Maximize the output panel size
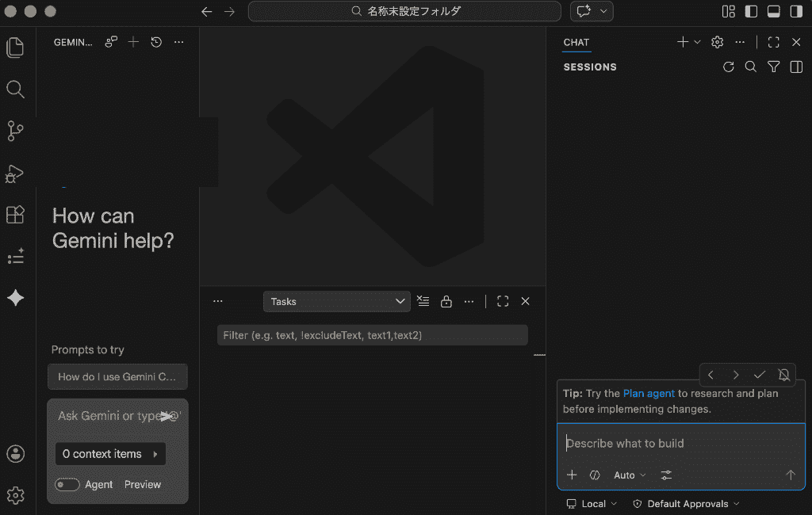 coord(502,301)
